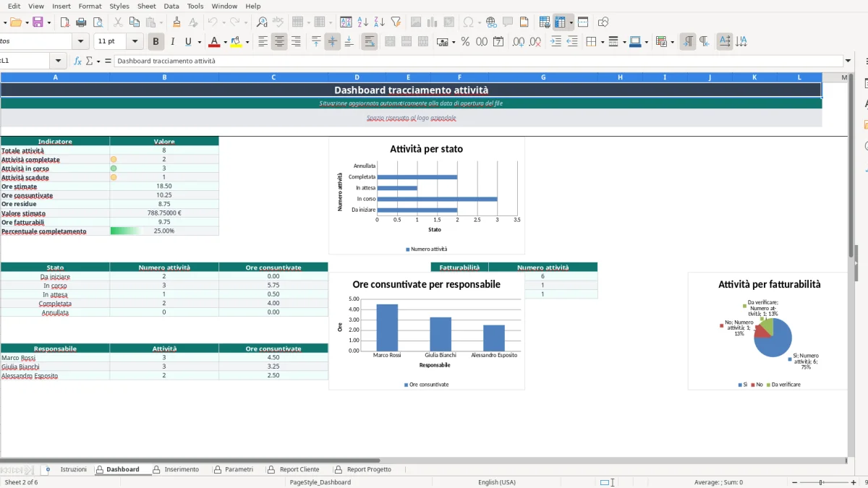868x488 pixels.
Task: Toggle print preview
Action: [x=98, y=22]
